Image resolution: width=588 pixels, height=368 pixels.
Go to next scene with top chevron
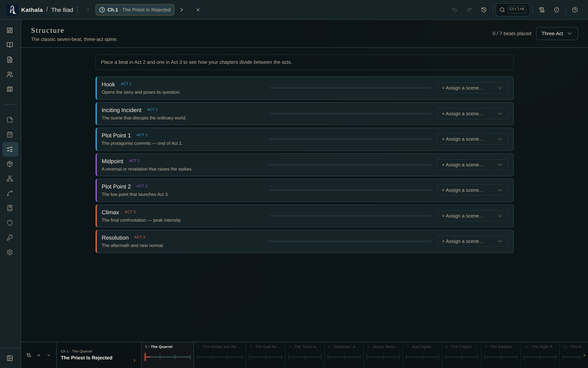tap(182, 10)
